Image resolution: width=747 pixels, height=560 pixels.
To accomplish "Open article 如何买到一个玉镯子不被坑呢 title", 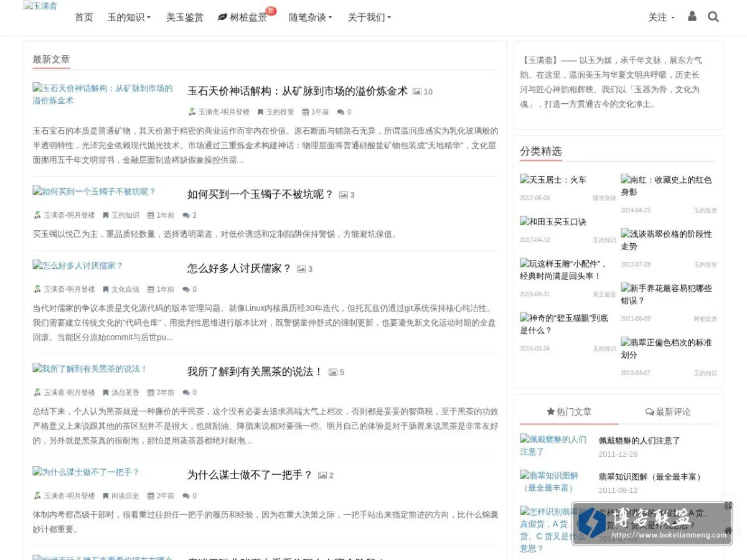I will click(261, 194).
